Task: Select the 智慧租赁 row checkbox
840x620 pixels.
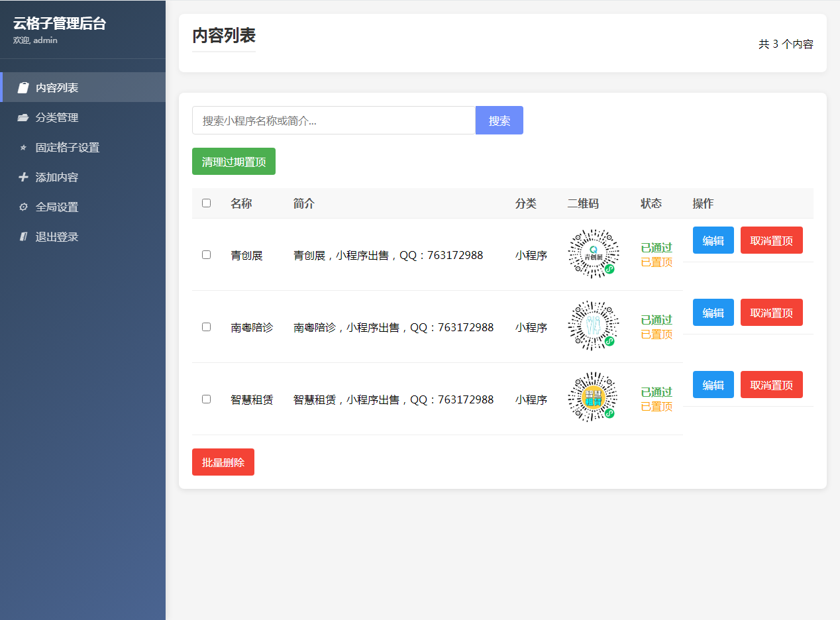Action: [x=206, y=399]
